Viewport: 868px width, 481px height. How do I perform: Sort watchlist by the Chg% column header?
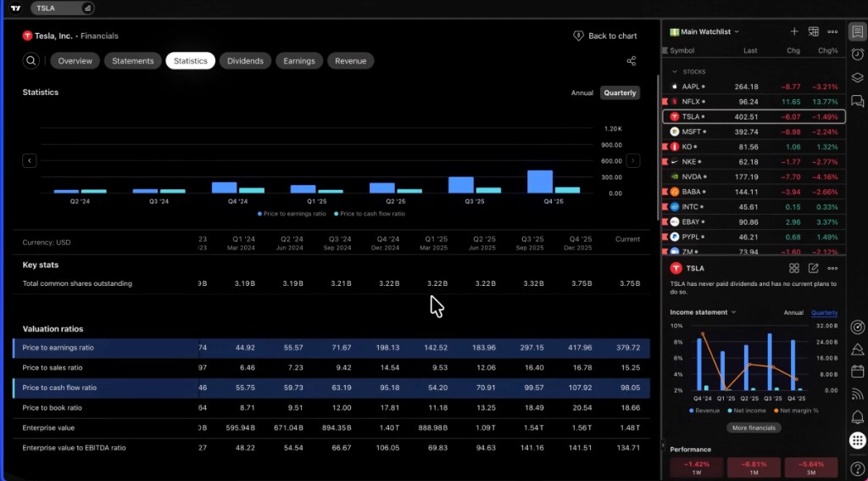tap(828, 50)
